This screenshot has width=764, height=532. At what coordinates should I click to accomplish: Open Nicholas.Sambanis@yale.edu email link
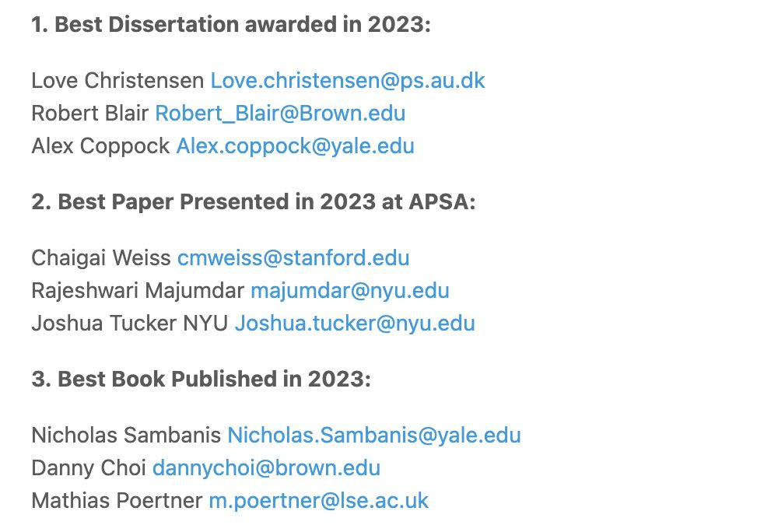(x=374, y=436)
